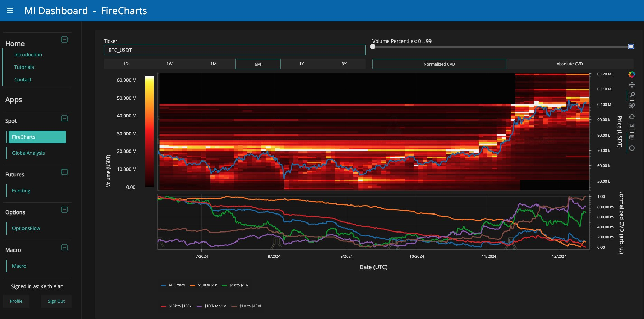
Task: Select the 6M timeframe
Action: [x=258, y=64]
